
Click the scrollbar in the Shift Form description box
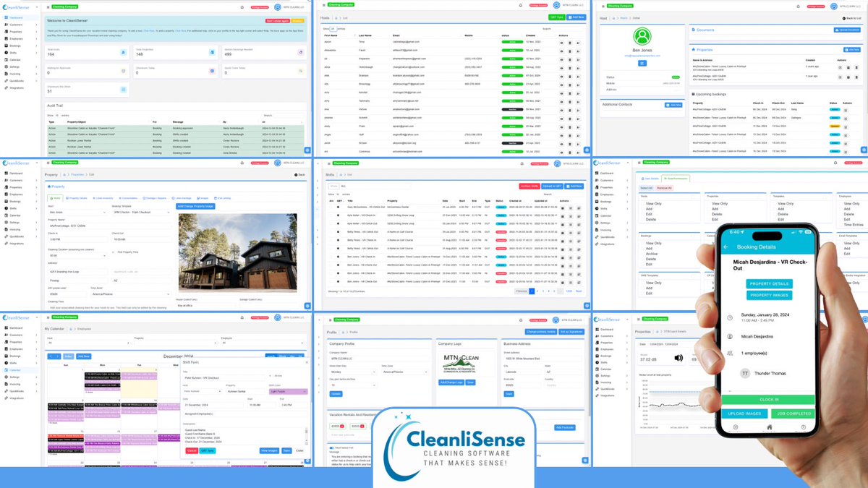pyautogui.click(x=306, y=435)
